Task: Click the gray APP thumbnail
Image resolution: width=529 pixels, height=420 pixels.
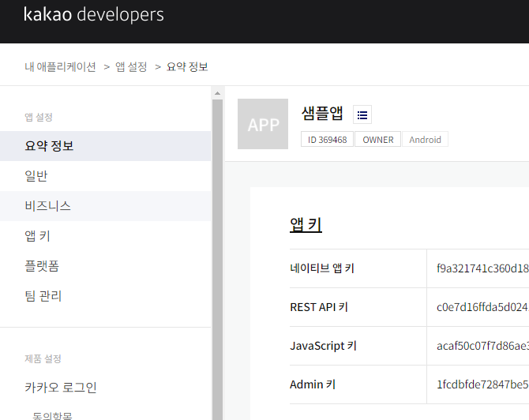Action: (x=263, y=124)
